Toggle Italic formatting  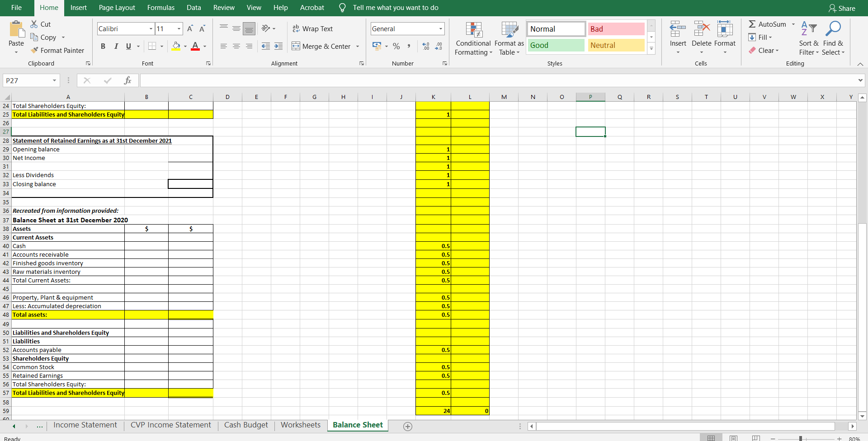(x=116, y=46)
